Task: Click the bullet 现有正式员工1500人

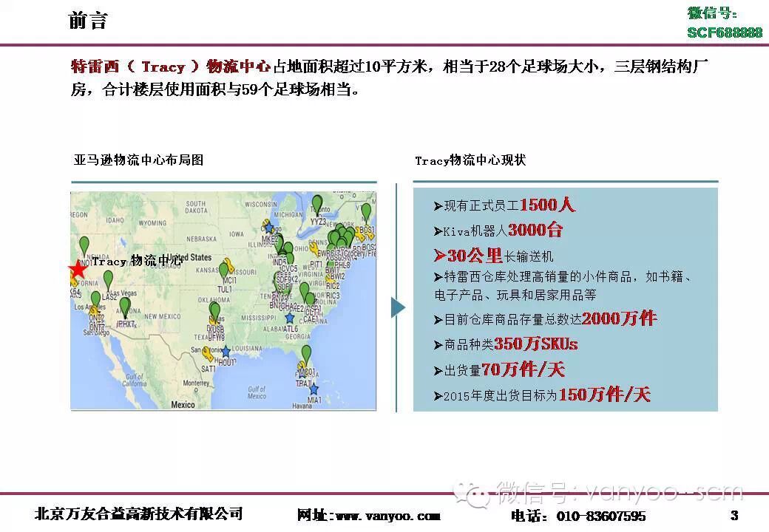Action: click(504, 205)
